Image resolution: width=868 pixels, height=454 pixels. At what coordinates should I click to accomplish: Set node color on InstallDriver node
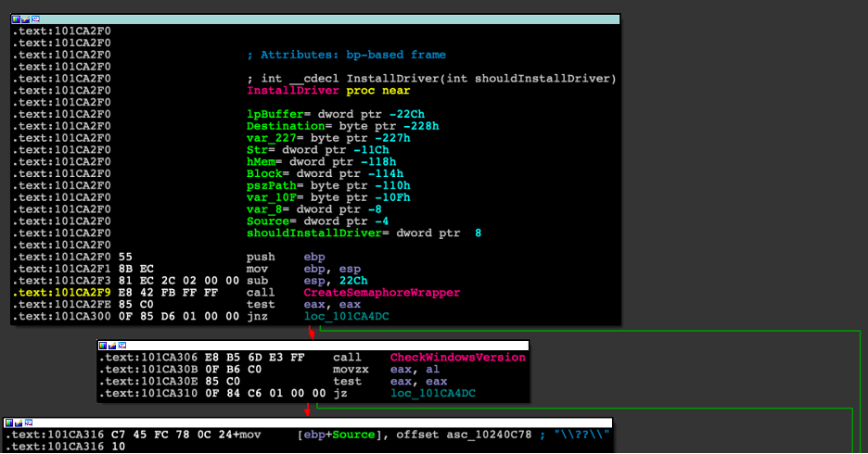pyautogui.click(x=16, y=19)
